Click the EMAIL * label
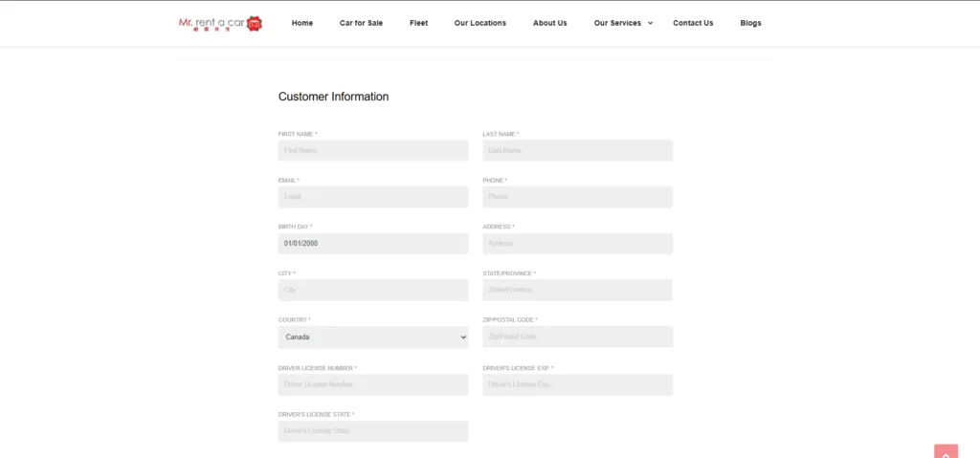 coord(289,181)
